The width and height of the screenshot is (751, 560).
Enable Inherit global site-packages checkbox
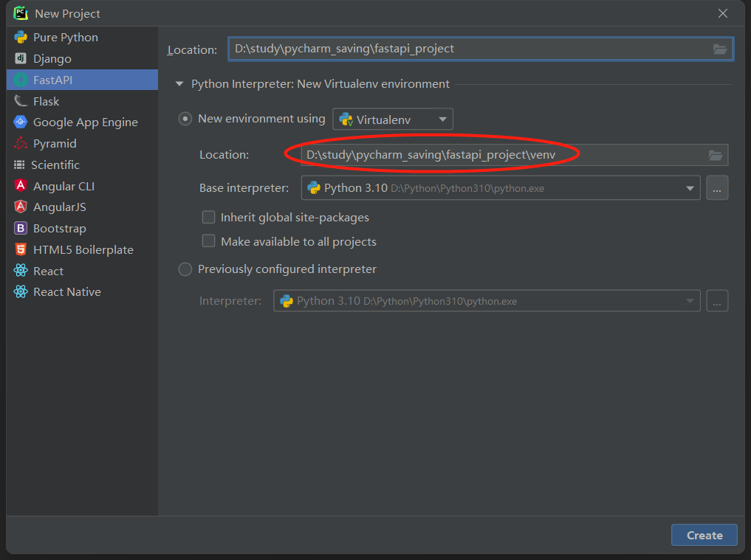pyautogui.click(x=208, y=218)
